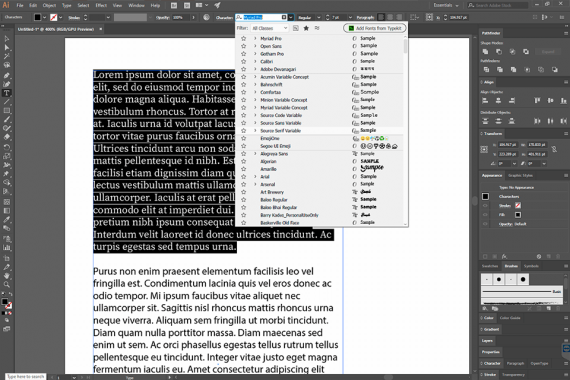
Task: Favorite the Myriad Pro font star
Action: [244, 38]
